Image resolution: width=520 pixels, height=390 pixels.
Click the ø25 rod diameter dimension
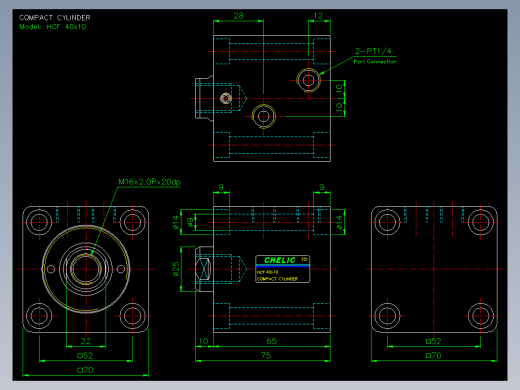(176, 269)
